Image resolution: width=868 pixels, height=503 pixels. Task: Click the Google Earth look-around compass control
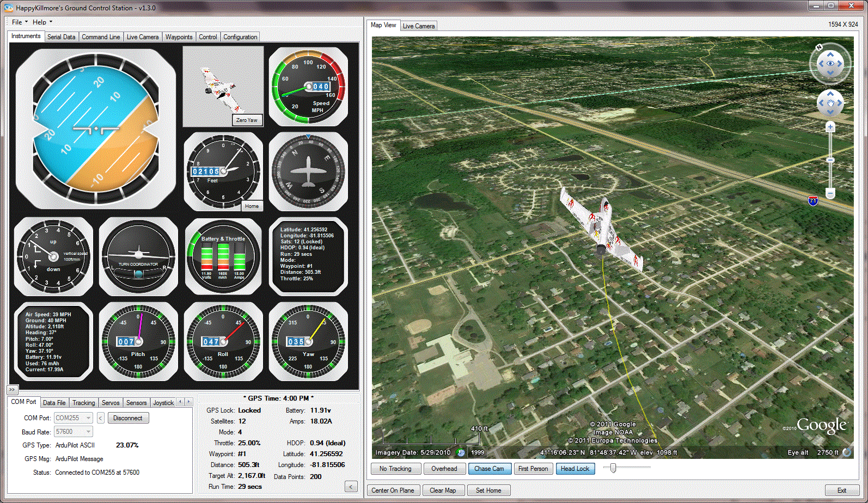click(x=830, y=64)
